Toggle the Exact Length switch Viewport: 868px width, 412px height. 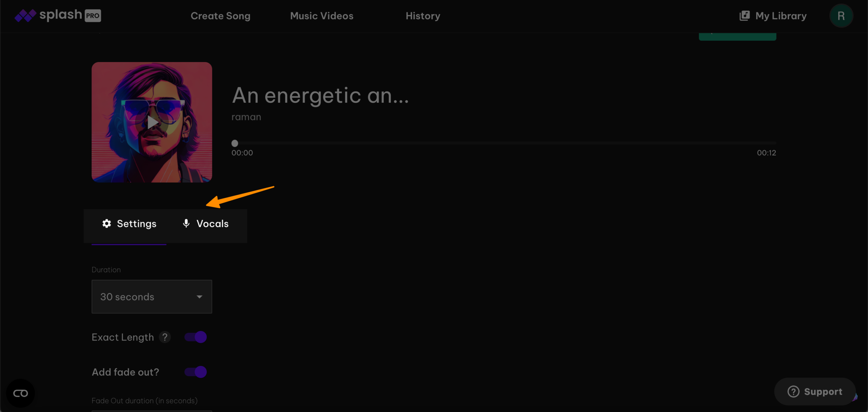[196, 337]
